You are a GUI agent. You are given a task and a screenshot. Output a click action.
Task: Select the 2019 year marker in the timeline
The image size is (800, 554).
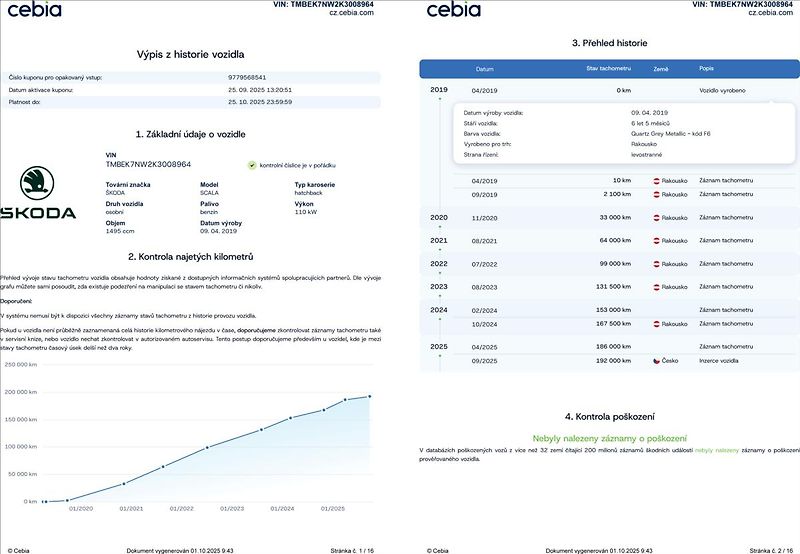(x=439, y=90)
